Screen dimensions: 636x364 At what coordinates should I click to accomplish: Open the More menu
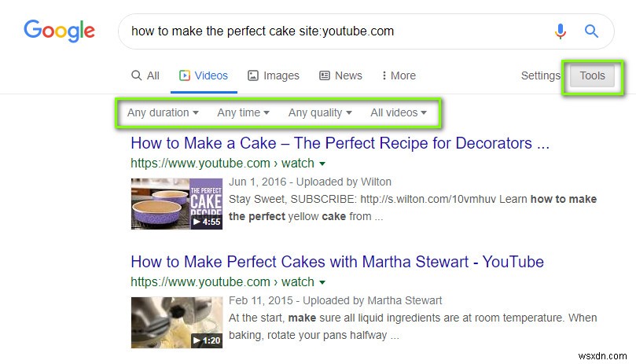coord(399,75)
